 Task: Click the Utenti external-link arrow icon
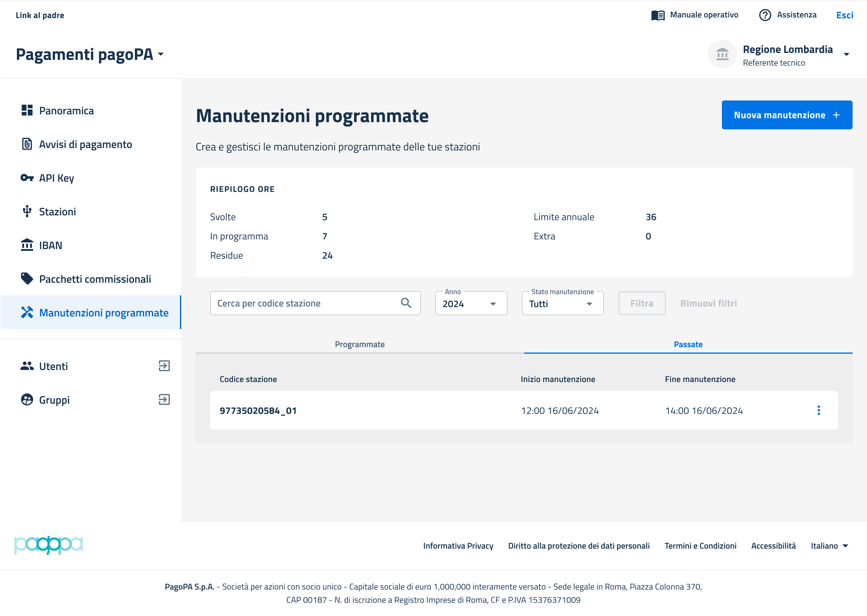click(164, 366)
